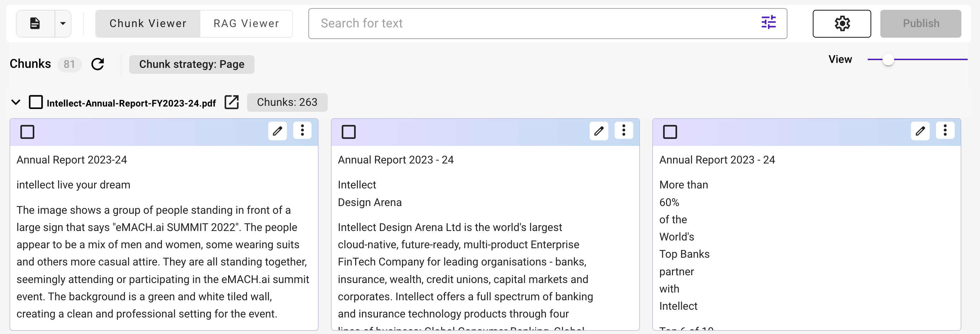Edit the Intellect Design Arena chunk

tap(599, 131)
